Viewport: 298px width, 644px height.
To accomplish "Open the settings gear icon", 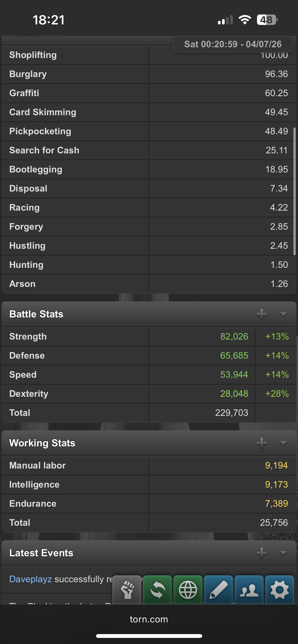I will [280, 590].
